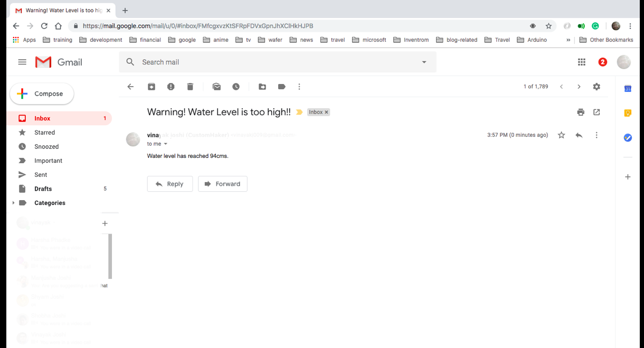Move email to another folder
Viewport: 644px width, 348px height.
click(x=262, y=87)
